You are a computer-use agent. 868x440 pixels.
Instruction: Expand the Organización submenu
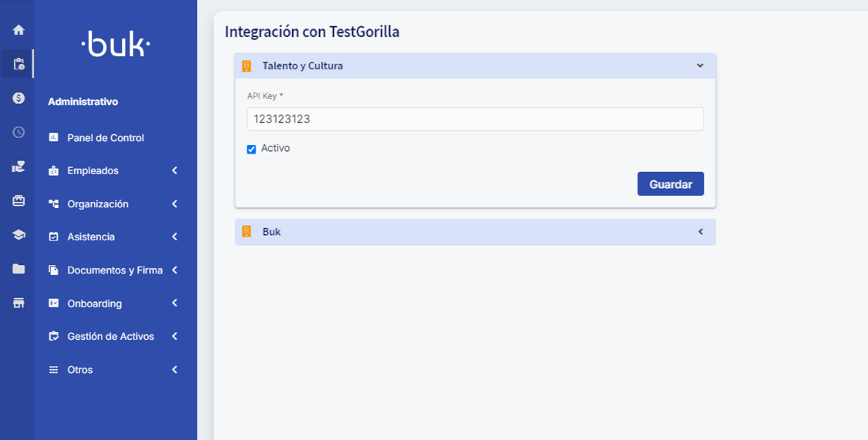(x=174, y=204)
